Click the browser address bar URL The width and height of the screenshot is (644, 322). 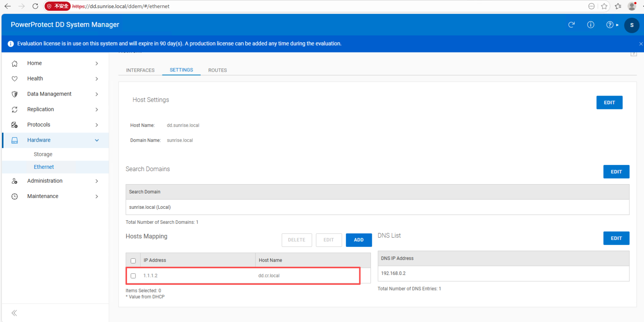coord(121,6)
